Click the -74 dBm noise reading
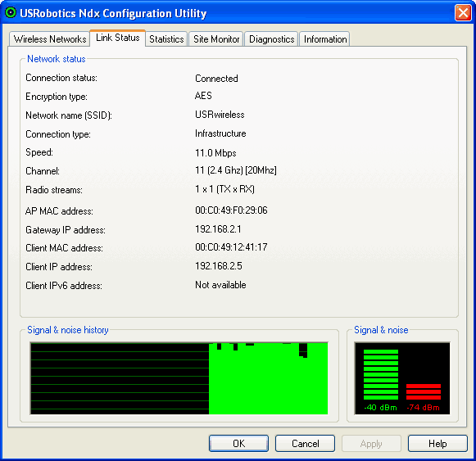 pyautogui.click(x=424, y=407)
